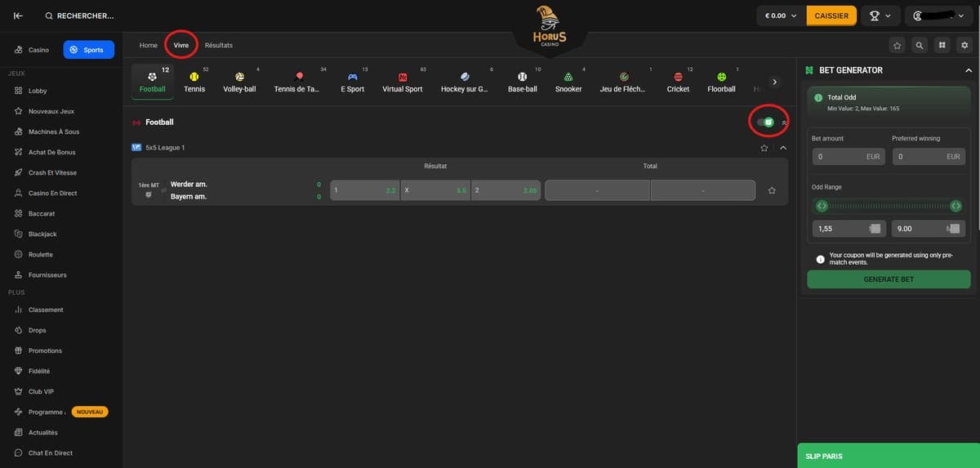
Task: Collapse the left sidebar with arrow icon
Action: (18, 16)
